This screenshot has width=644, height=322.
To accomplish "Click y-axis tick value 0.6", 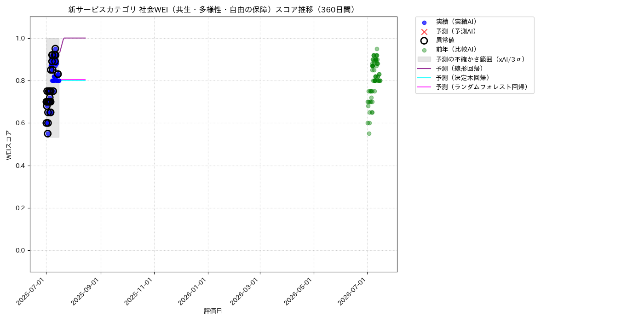I will point(21,123).
